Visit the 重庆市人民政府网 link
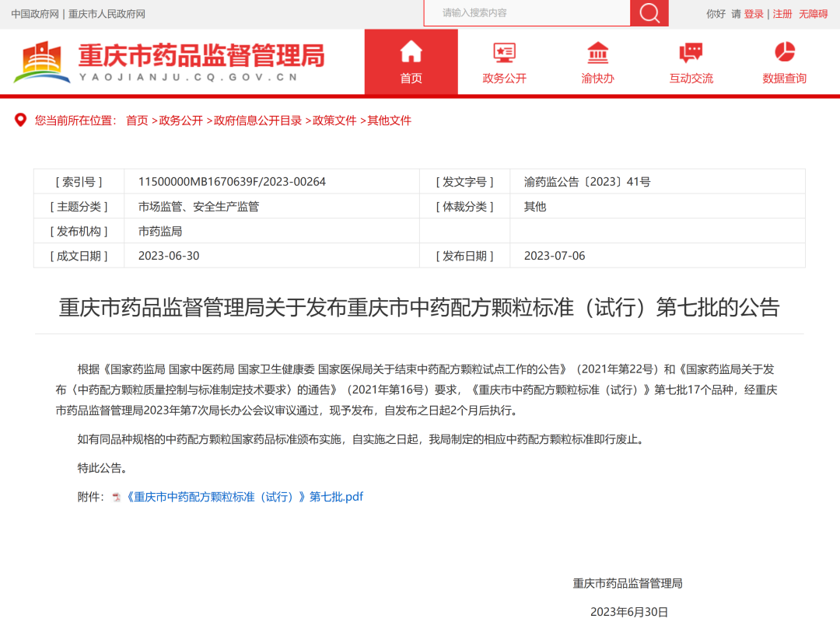 (107, 14)
